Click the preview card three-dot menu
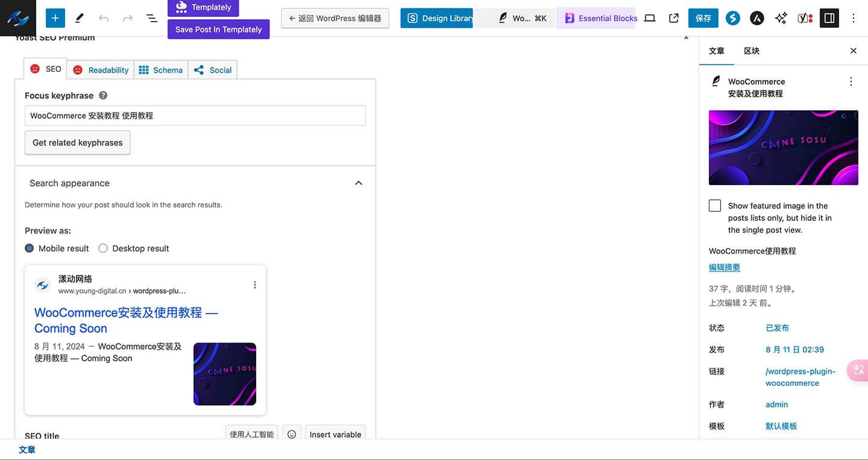Image resolution: width=868 pixels, height=460 pixels. click(x=255, y=285)
